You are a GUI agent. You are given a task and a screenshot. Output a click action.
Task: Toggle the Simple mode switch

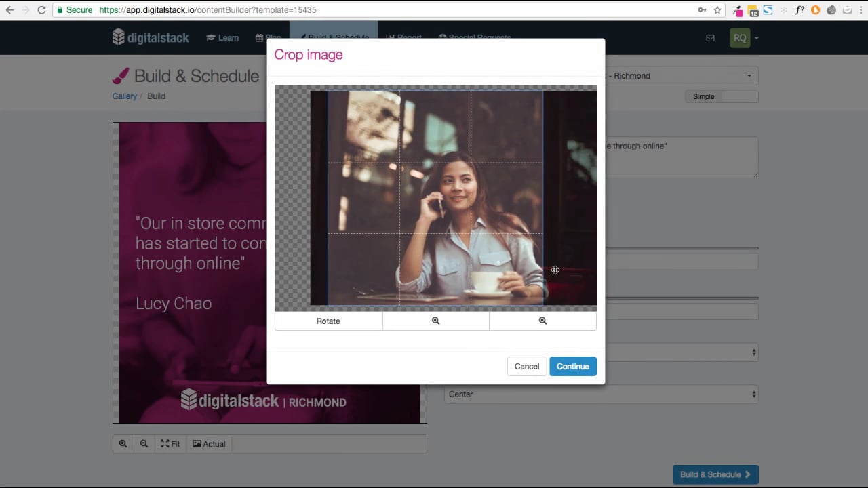point(722,96)
